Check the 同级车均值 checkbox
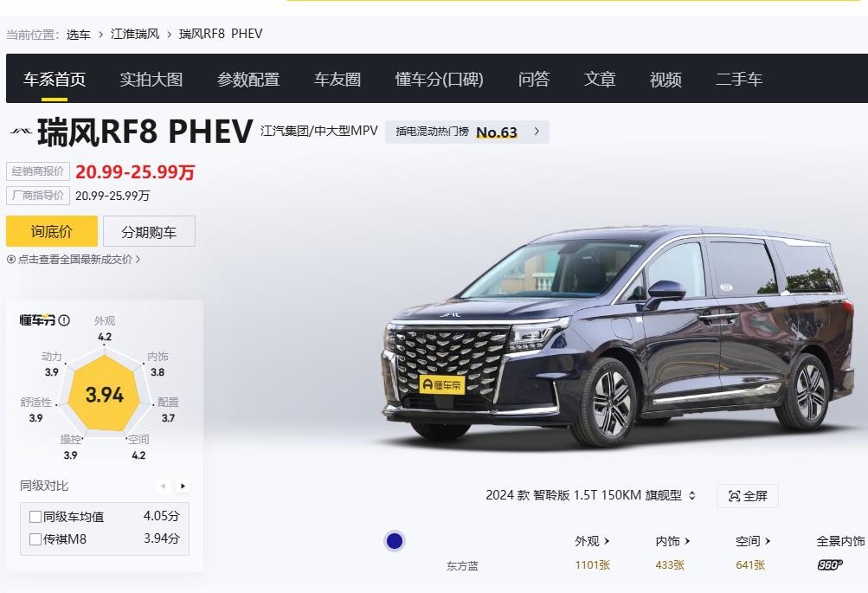This screenshot has height=593, width=868. click(x=35, y=517)
